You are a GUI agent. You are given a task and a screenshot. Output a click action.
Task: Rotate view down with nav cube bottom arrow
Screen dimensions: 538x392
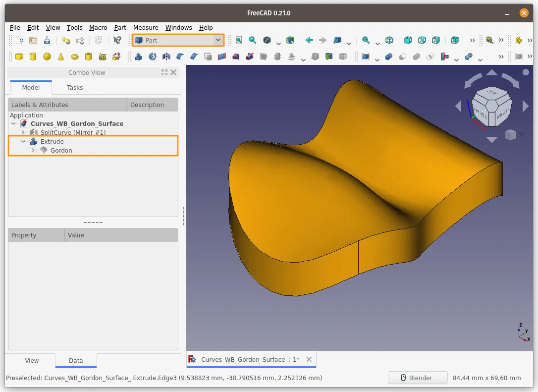[x=491, y=139]
